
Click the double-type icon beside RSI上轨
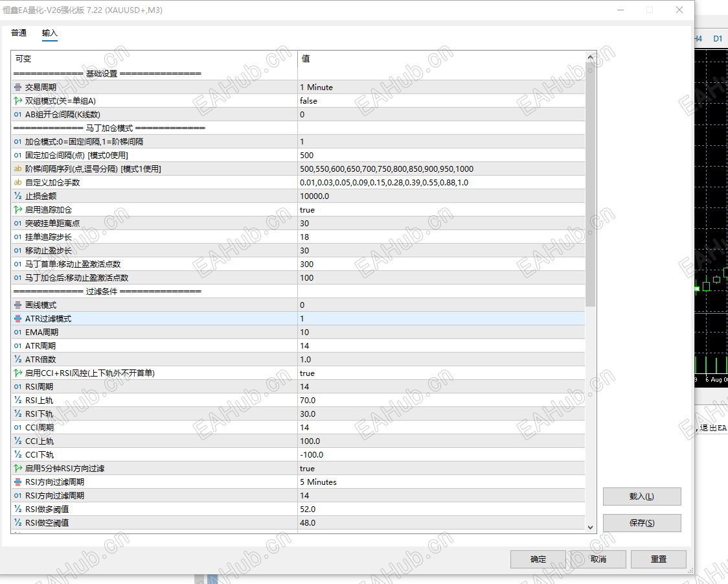(x=17, y=400)
